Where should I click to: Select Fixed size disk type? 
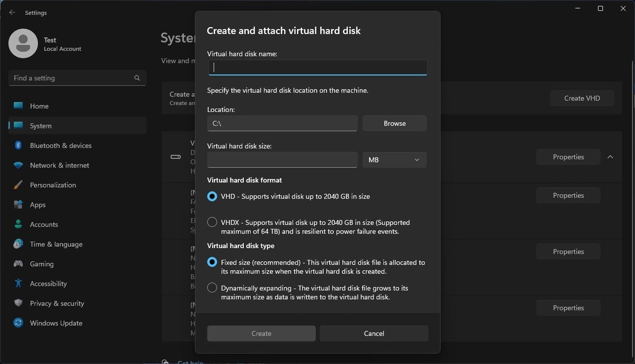coord(212,261)
